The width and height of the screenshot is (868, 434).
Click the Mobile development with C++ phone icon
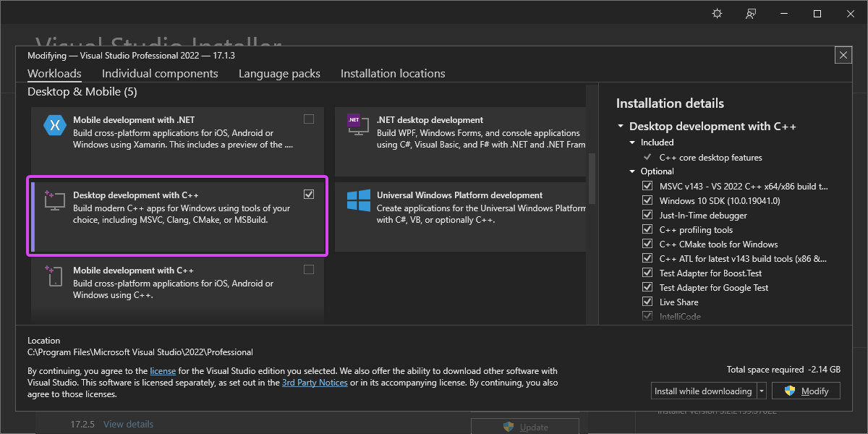click(x=53, y=276)
